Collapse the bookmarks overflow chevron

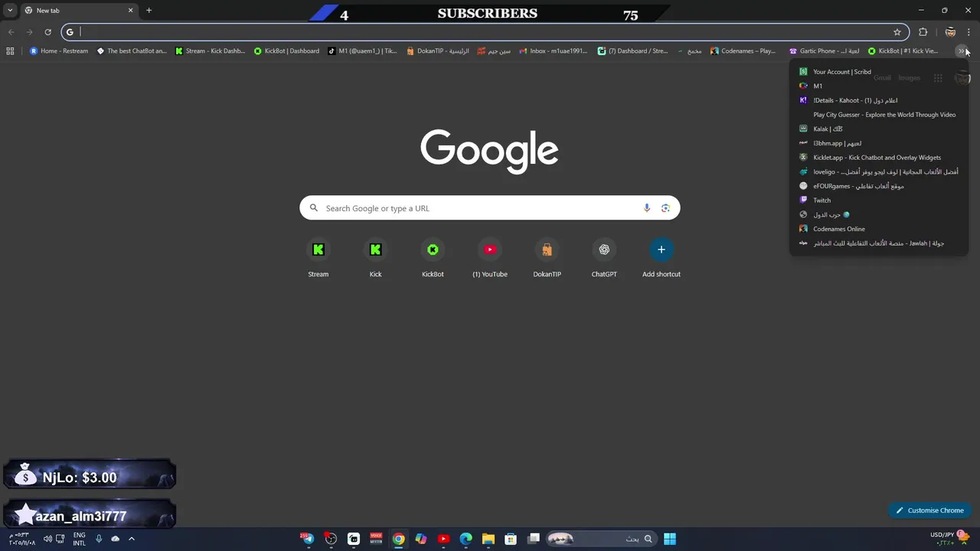(961, 51)
